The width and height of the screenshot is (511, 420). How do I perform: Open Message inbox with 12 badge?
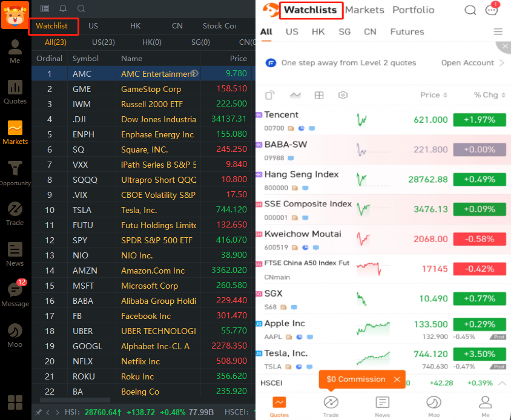[15, 294]
